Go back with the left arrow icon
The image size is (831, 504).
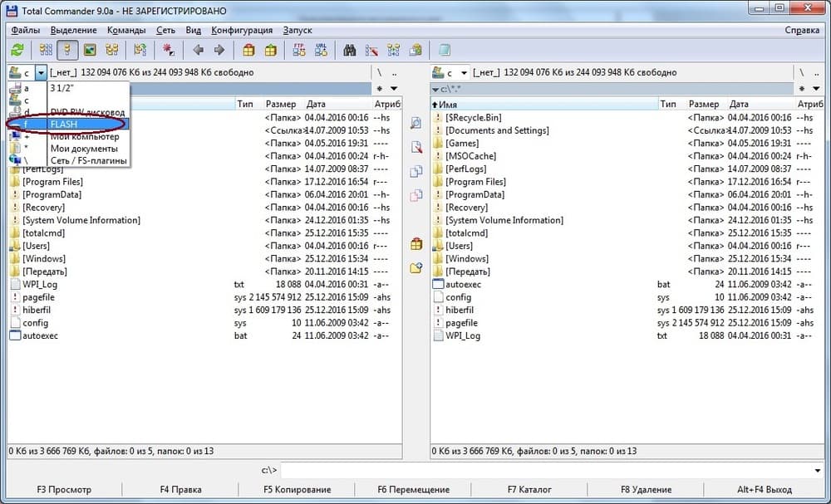click(199, 51)
